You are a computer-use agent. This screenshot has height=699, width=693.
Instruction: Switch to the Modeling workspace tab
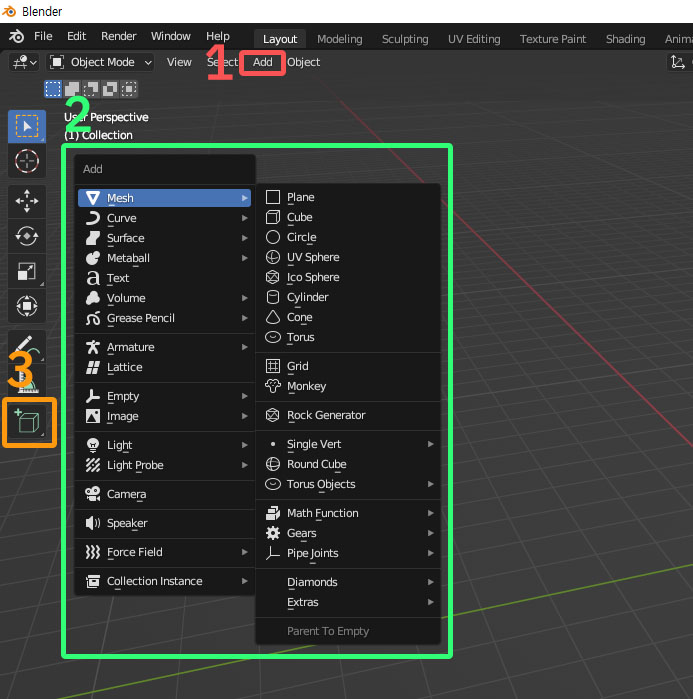pyautogui.click(x=339, y=39)
